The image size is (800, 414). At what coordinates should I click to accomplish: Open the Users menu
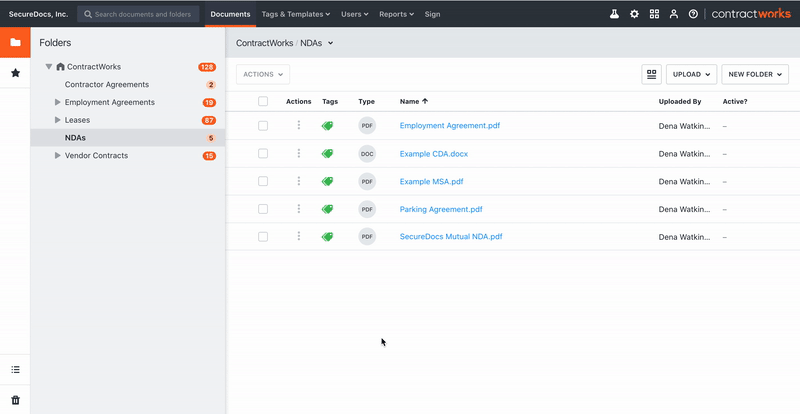[x=355, y=14]
